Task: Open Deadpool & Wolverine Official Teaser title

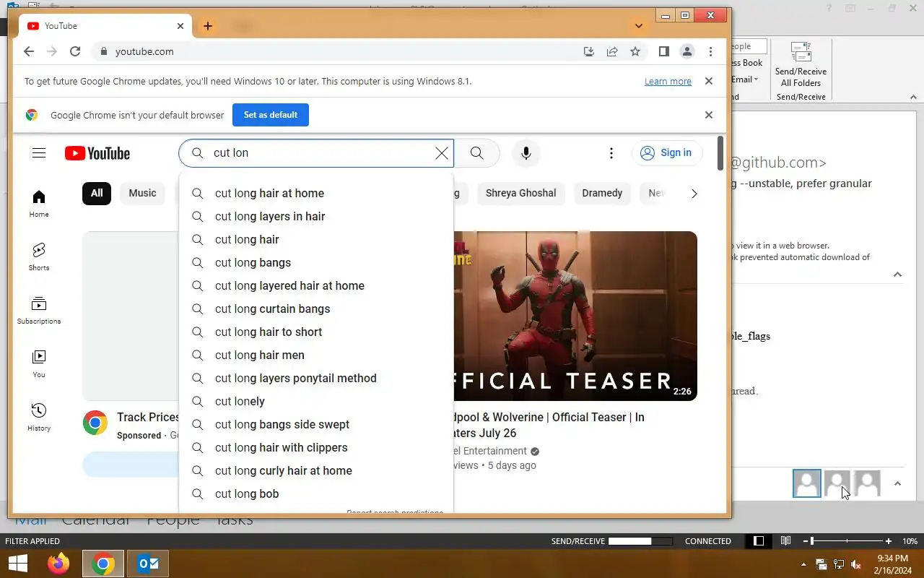Action: coord(549,425)
